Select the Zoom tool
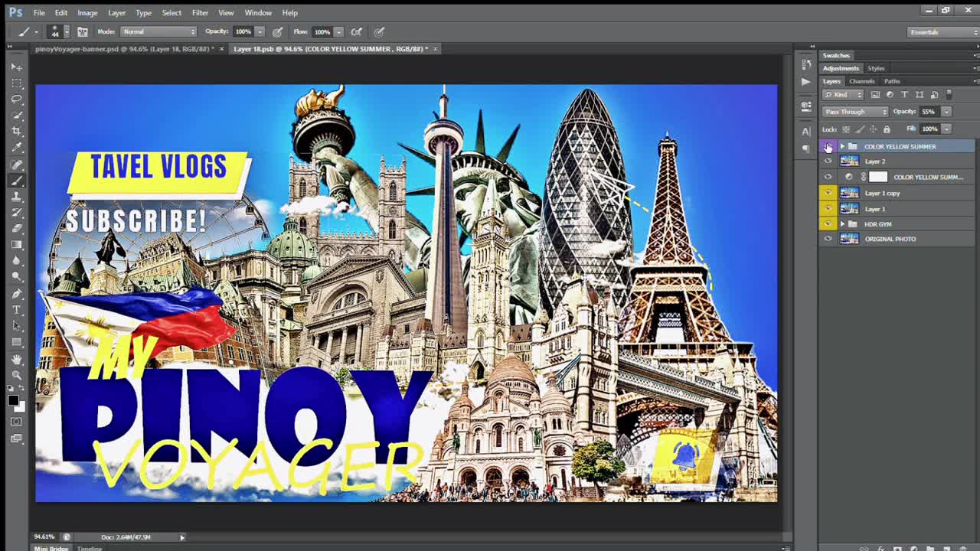Viewport: 980px width, 551px height. pos(17,374)
